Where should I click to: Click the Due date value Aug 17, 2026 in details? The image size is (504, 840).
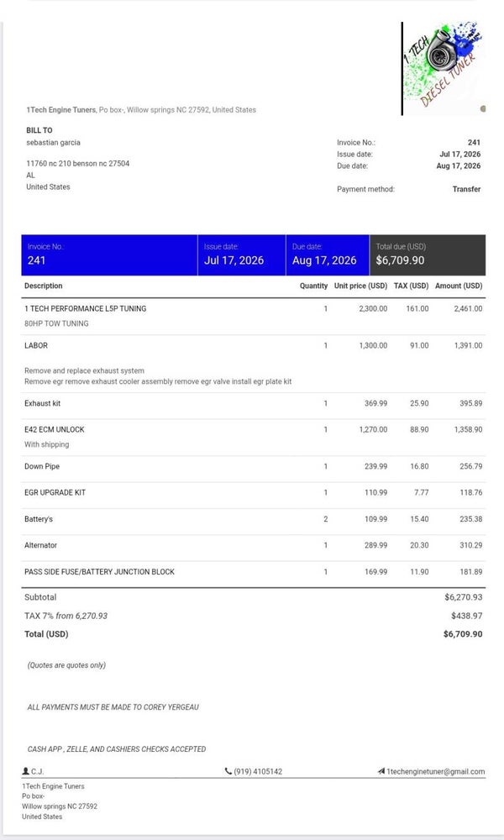tap(459, 166)
